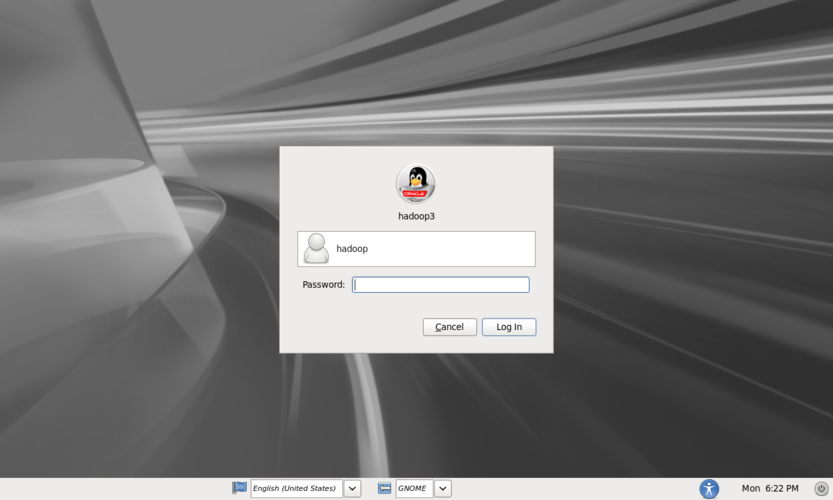Click the hadoop3 hostname label

(416, 216)
